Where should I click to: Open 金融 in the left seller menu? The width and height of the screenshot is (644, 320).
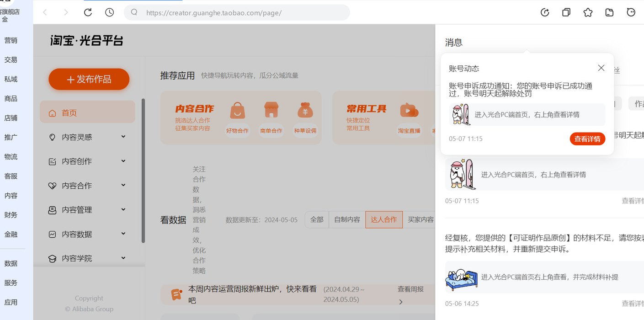click(x=11, y=235)
